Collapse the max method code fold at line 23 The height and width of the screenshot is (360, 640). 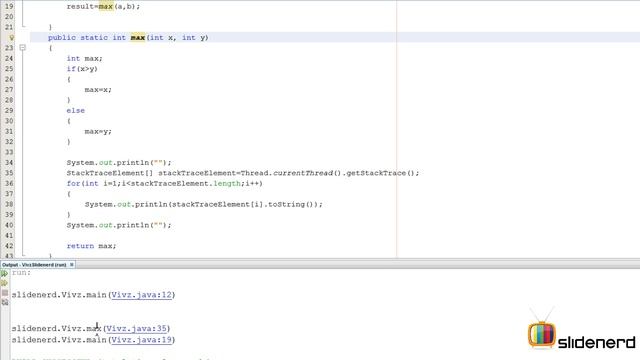(x=22, y=48)
